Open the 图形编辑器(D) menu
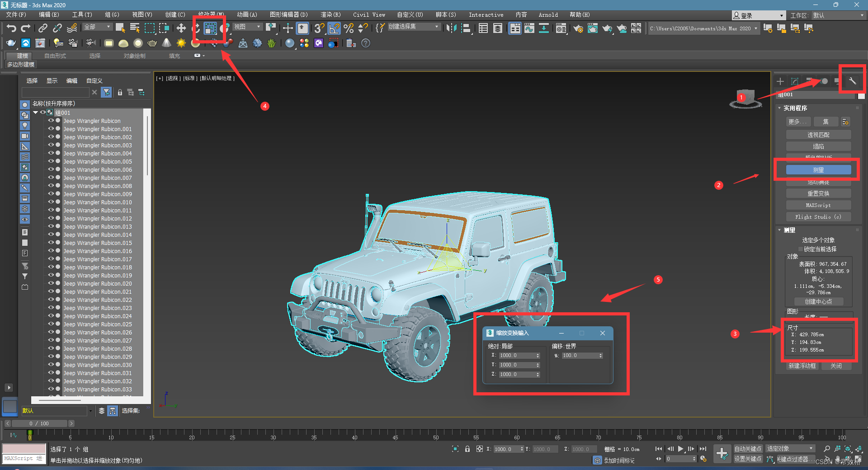 click(288, 15)
